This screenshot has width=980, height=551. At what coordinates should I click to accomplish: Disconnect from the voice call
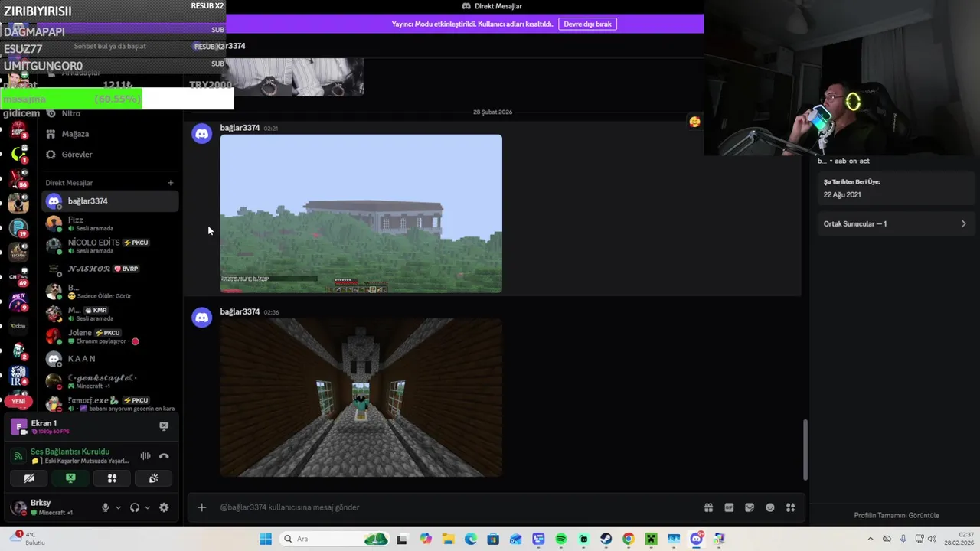(164, 455)
